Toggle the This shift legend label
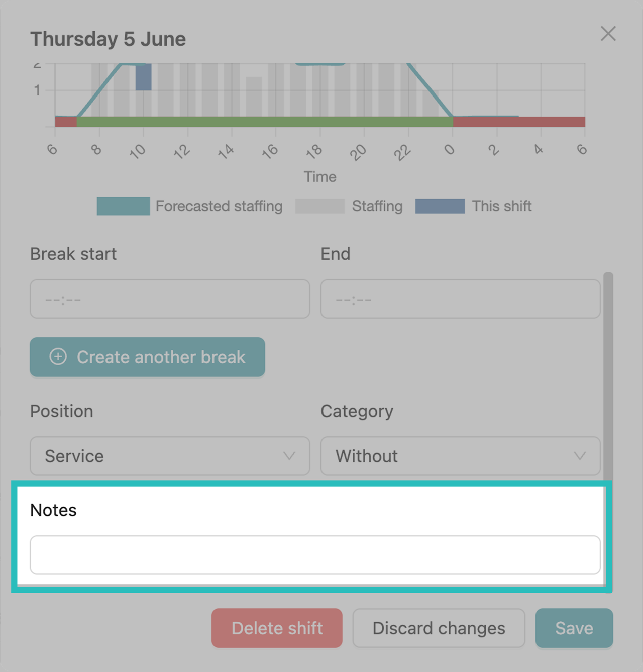The width and height of the screenshot is (643, 672). (501, 206)
